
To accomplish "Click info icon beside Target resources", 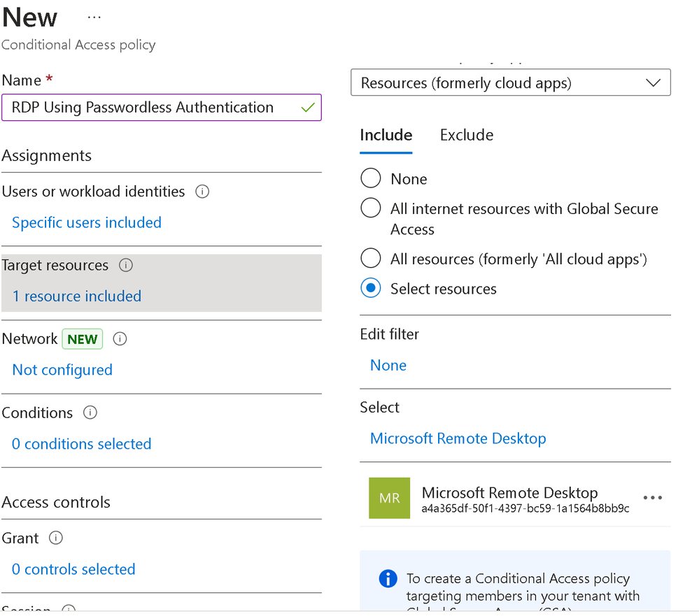I will point(126,266).
